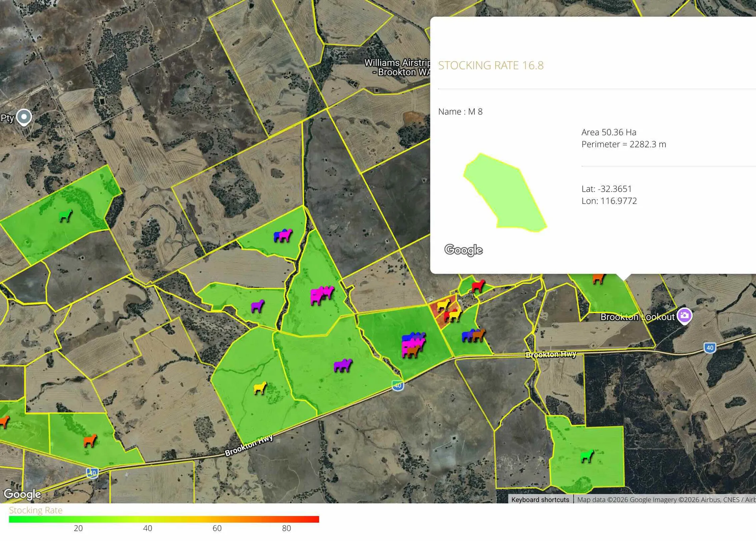Click the orange sheep at left screen edge
This screenshot has height=541, width=756.
coord(4,421)
